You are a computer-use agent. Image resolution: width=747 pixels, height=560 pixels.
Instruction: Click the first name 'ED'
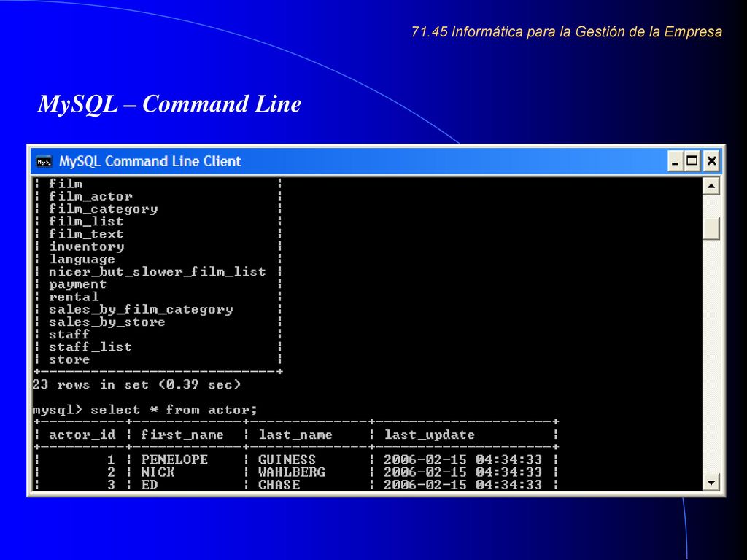(149, 485)
